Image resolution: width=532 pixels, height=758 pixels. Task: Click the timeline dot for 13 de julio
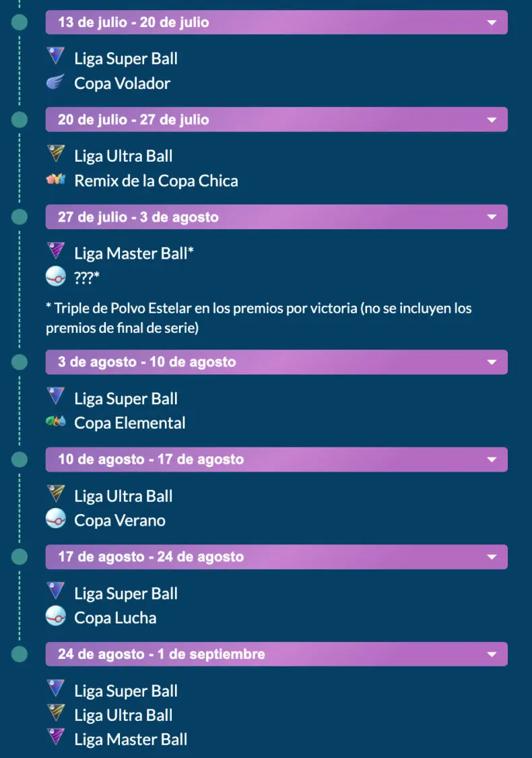(20, 22)
